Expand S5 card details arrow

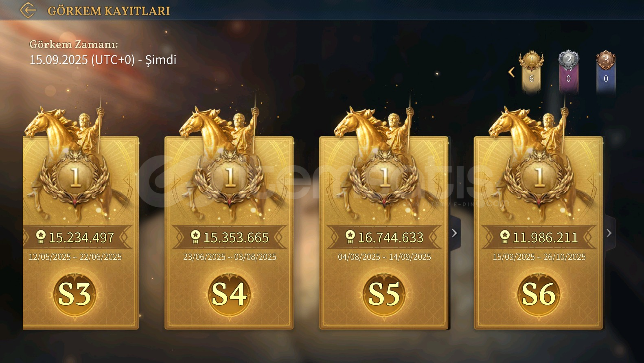point(455,233)
